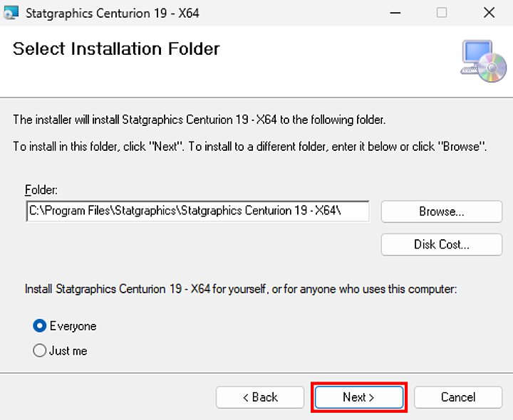Click into the Folder path text field
Image resolution: width=513 pixels, height=420 pixels.
197,211
